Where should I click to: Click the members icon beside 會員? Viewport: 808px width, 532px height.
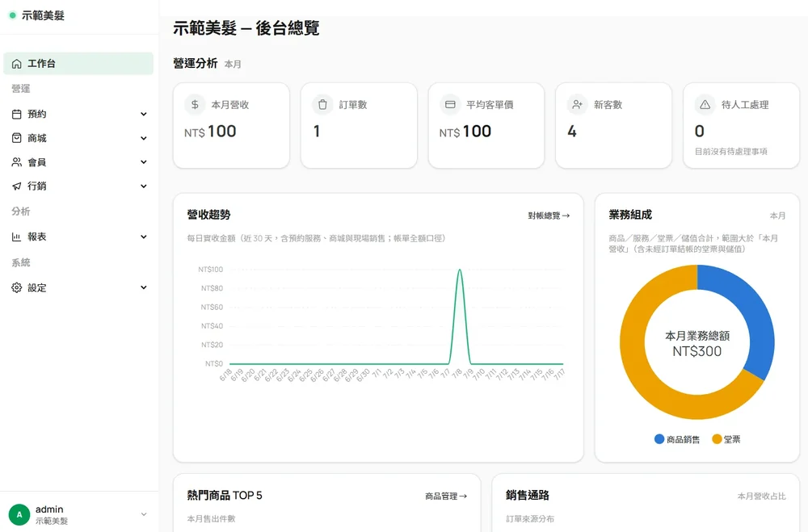coord(16,162)
